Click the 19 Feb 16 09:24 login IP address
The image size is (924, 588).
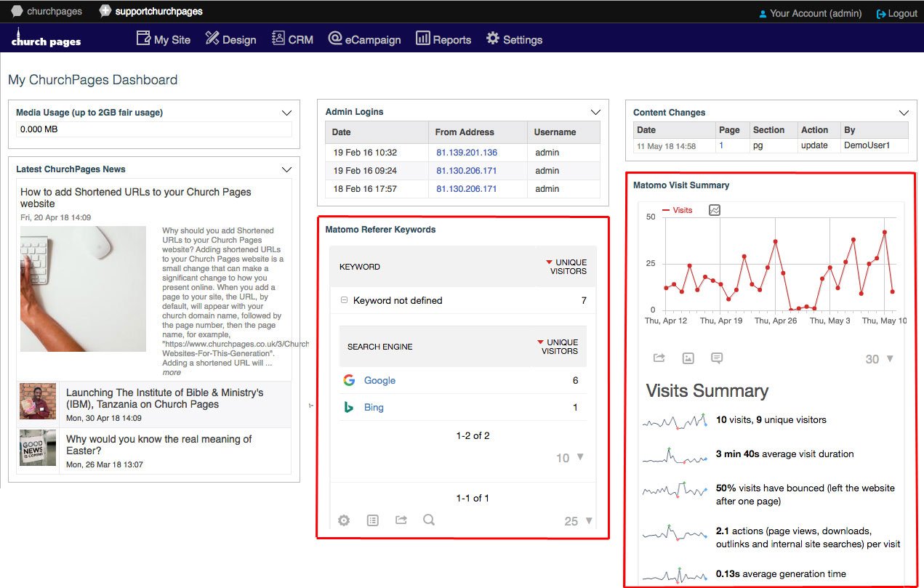467,171
